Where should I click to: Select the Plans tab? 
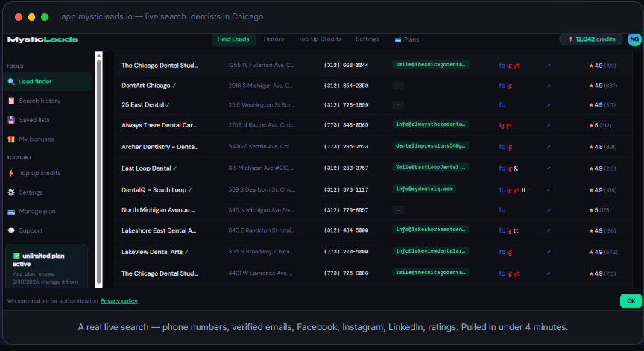pyautogui.click(x=407, y=39)
